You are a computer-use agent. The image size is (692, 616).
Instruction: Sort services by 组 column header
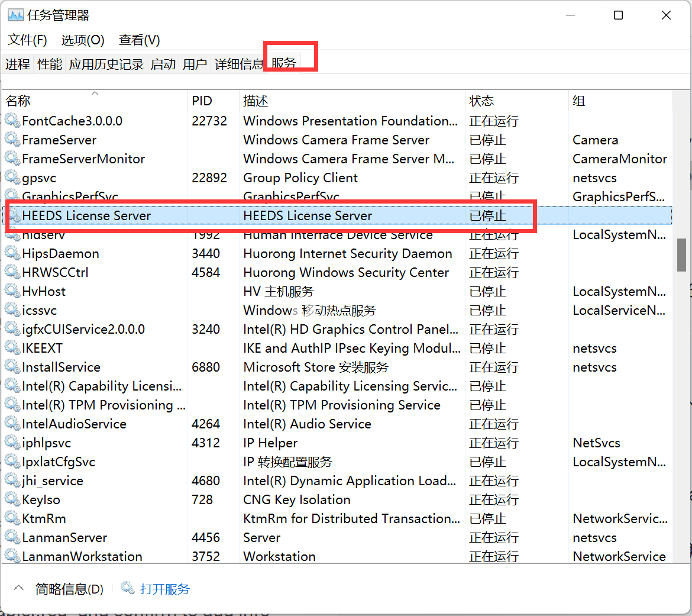[620, 101]
